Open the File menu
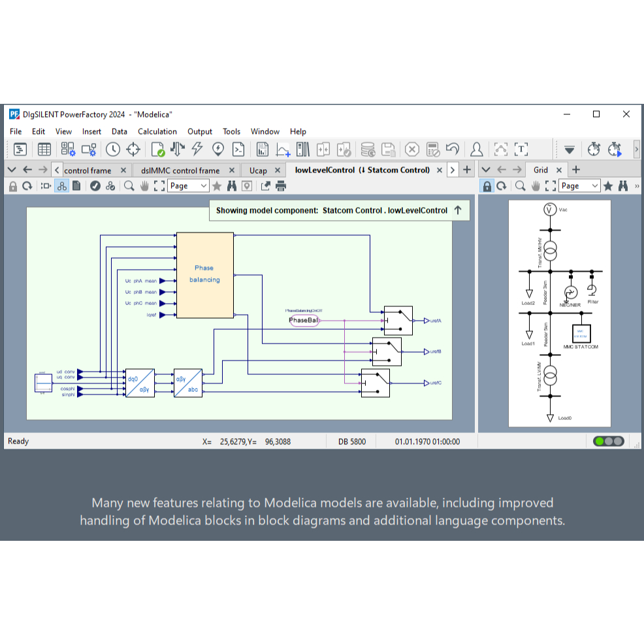The width and height of the screenshot is (644, 644). point(16,131)
